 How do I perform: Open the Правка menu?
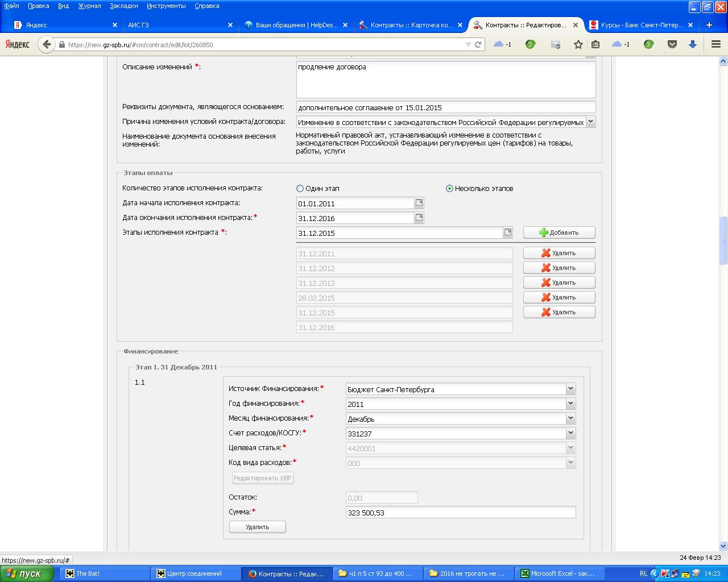tap(38, 6)
